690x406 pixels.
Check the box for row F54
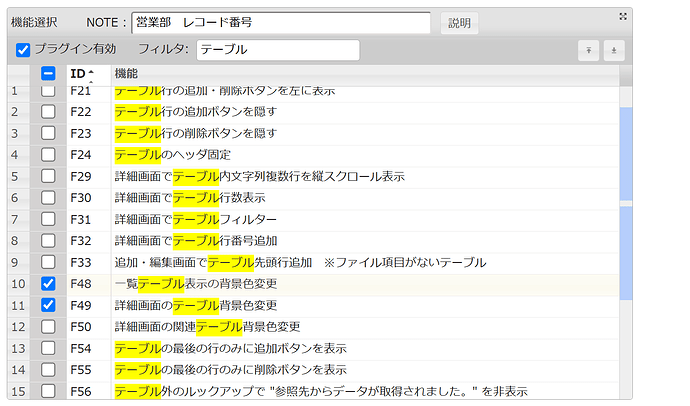tap(48, 348)
